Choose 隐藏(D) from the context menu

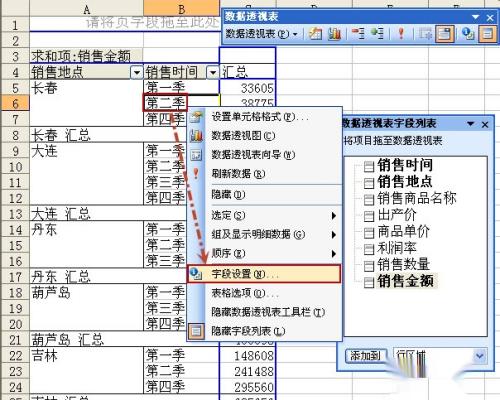(x=265, y=194)
